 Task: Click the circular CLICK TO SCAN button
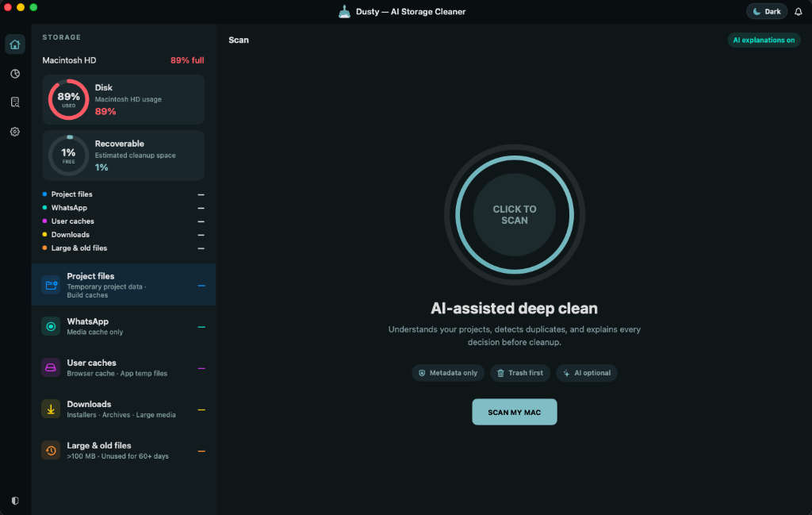tap(514, 214)
